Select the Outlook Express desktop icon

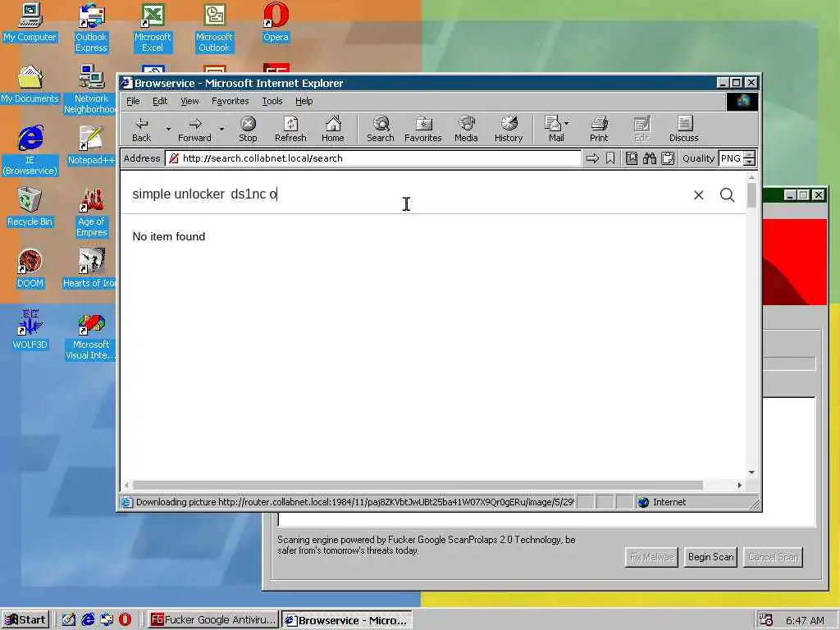[x=91, y=28]
